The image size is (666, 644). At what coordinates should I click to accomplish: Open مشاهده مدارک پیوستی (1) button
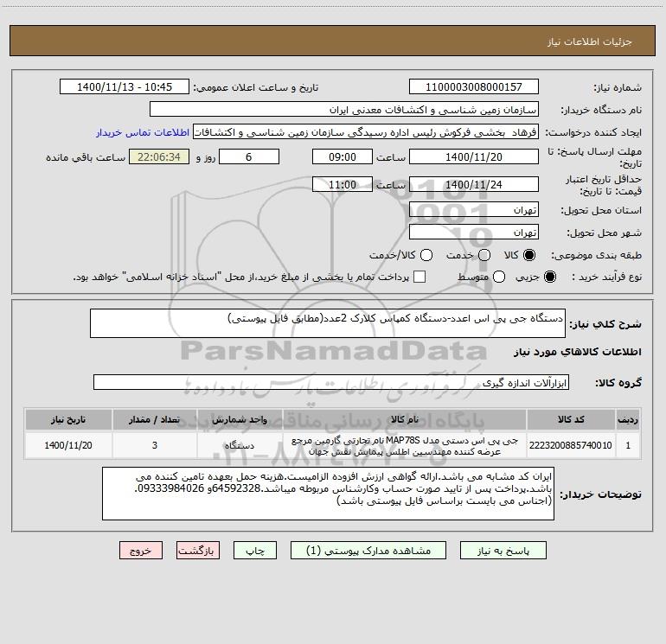tap(368, 551)
